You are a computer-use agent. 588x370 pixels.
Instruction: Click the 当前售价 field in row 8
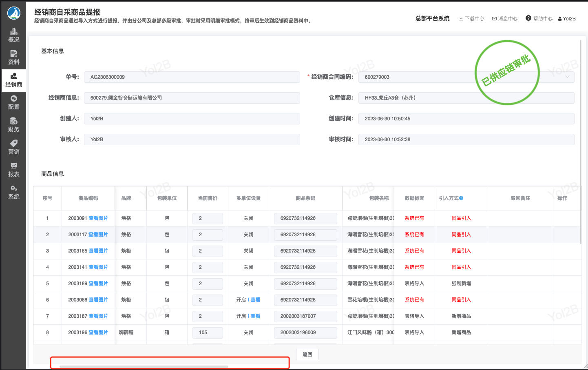[x=208, y=332]
